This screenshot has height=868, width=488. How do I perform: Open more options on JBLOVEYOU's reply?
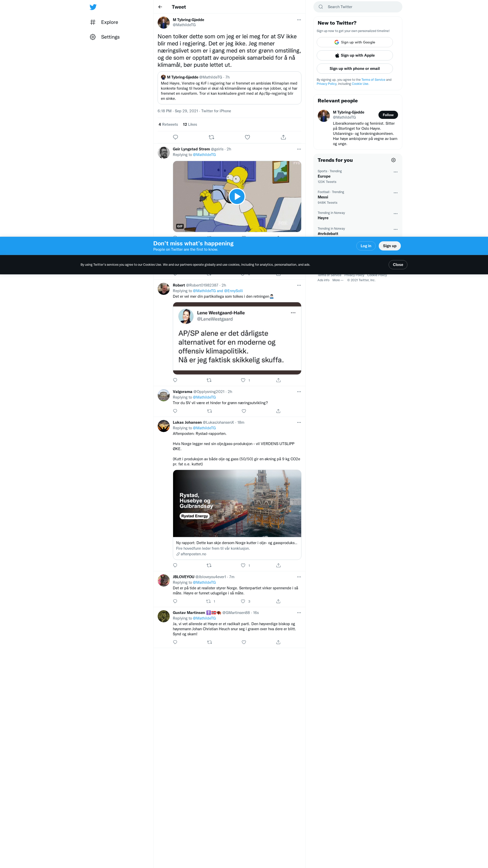(299, 577)
